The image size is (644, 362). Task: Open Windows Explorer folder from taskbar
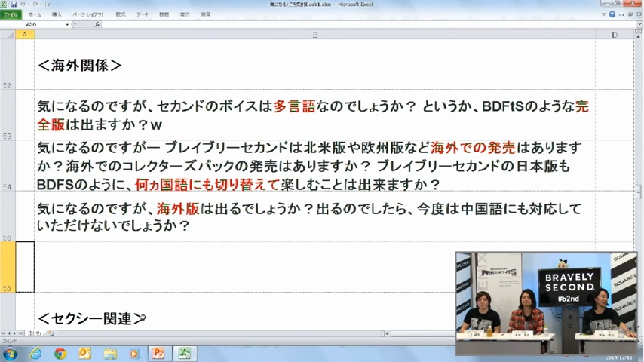coord(109,354)
